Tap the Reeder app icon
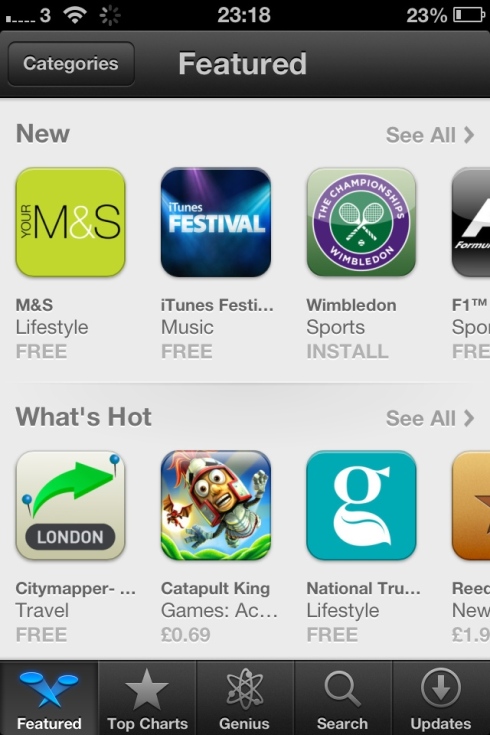Screen dimensions: 490x735 (x=471, y=505)
